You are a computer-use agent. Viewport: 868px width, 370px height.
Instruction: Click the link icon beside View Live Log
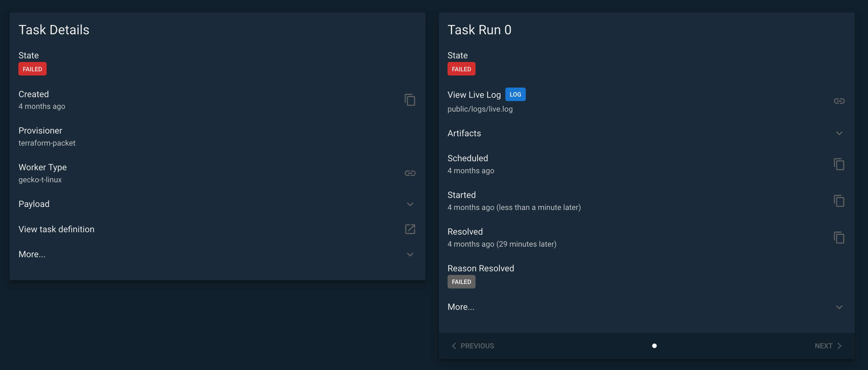(x=839, y=101)
